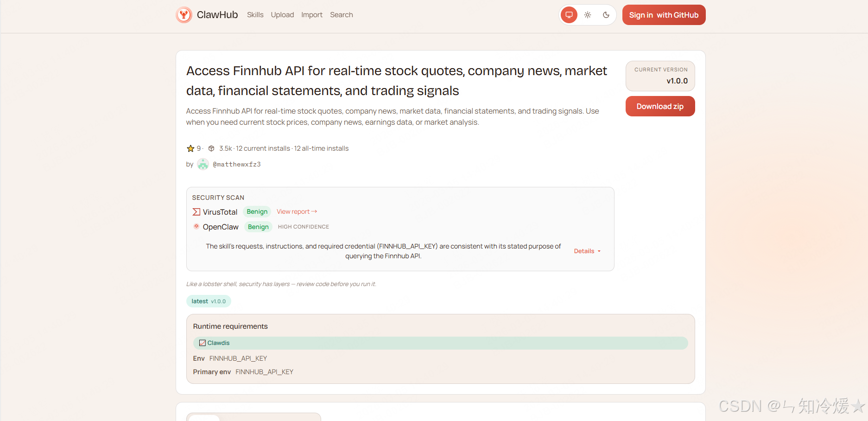
Task: Open the Search navigation item
Action: [342, 15]
